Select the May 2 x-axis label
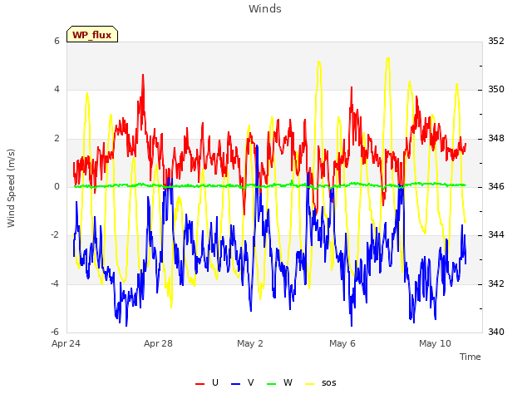The width and height of the screenshot is (532, 399). pos(250,343)
